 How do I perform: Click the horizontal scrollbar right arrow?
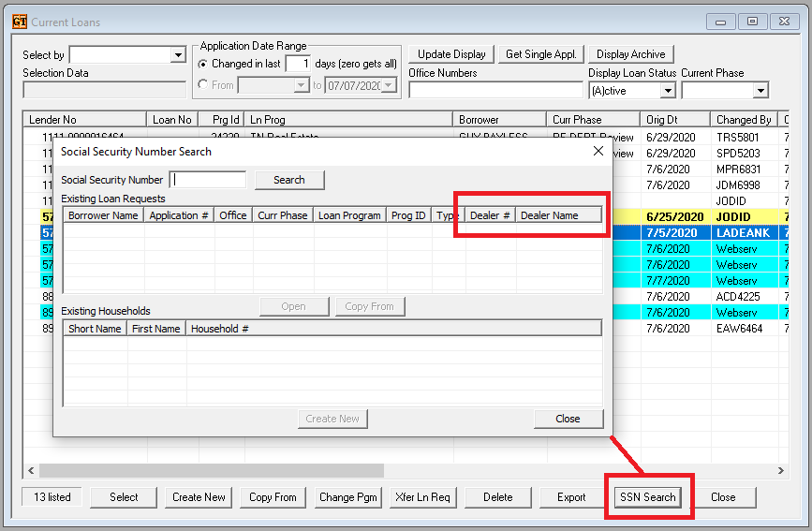click(x=782, y=470)
